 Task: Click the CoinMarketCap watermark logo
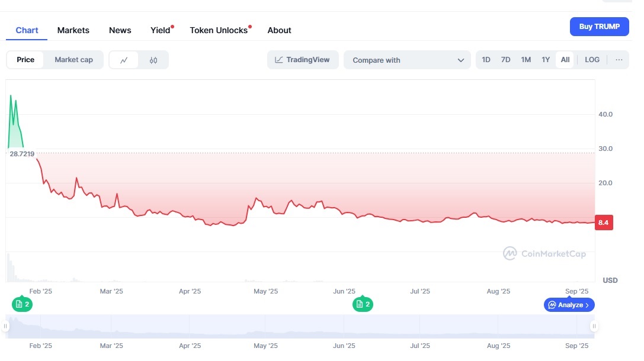coord(544,254)
